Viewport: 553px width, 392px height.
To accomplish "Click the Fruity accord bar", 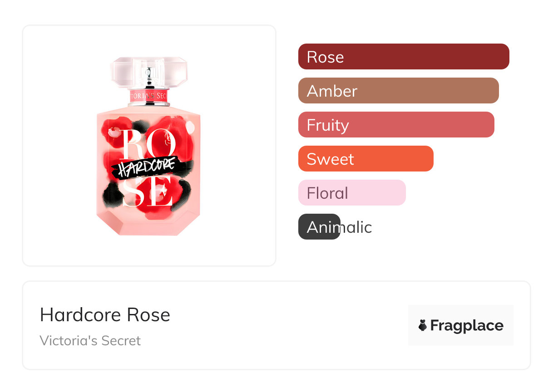I will click(x=396, y=125).
